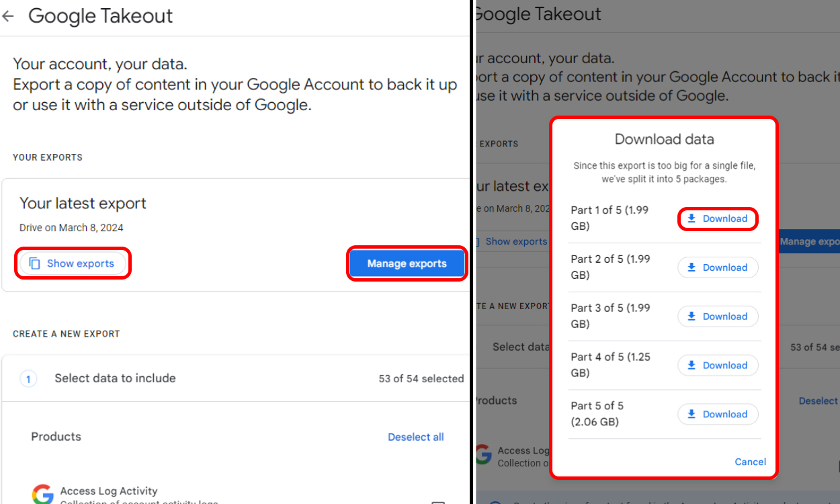The width and height of the screenshot is (840, 504).
Task: Click the download icon for Part 3 of 5
Action: click(691, 316)
